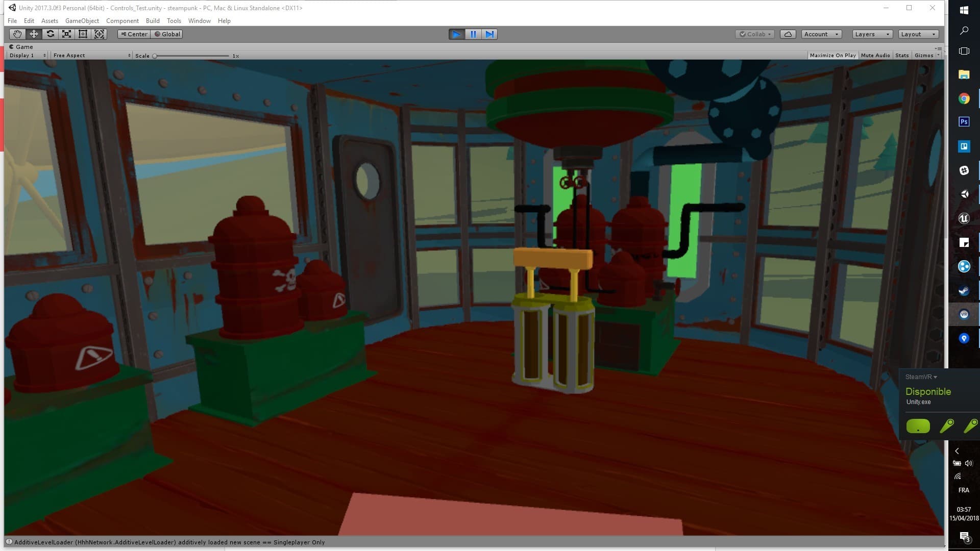Open Task View on taskbar
This screenshot has width=980, height=551.
(x=964, y=51)
